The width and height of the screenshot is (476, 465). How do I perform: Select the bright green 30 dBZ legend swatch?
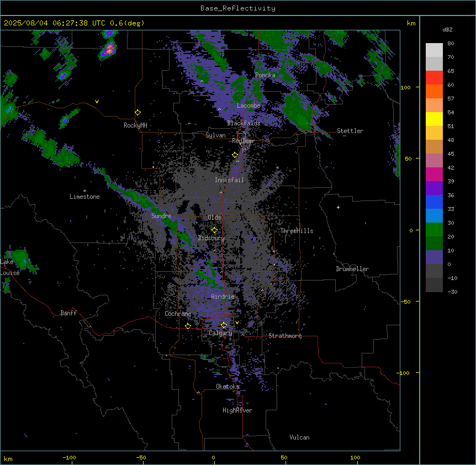point(434,230)
